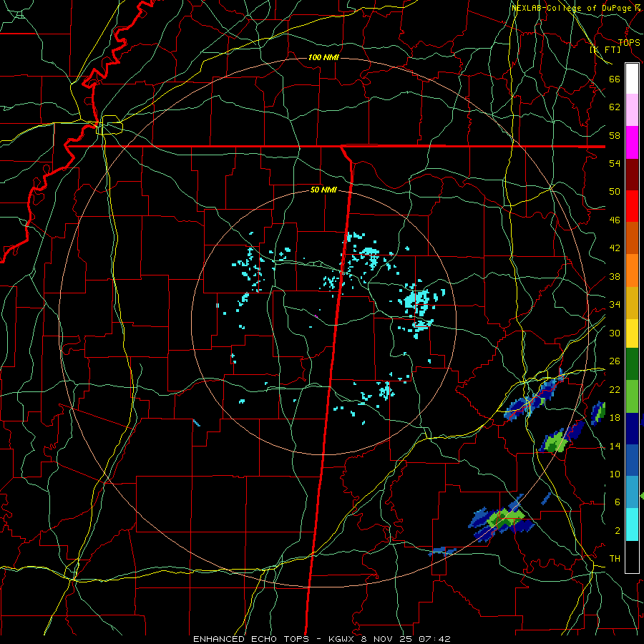The width and height of the screenshot is (644, 644).
Task: Click the legend value 30
Action: click(615, 333)
